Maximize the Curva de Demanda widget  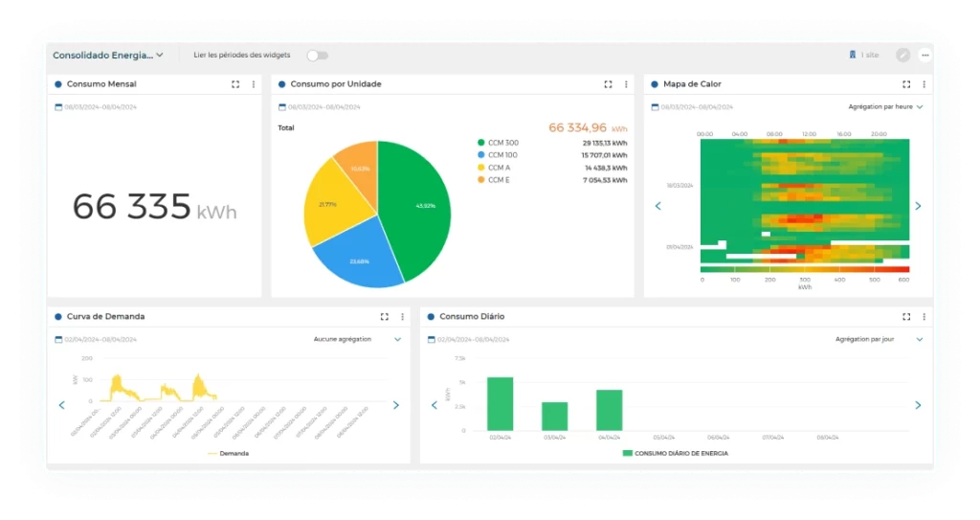[x=384, y=316]
